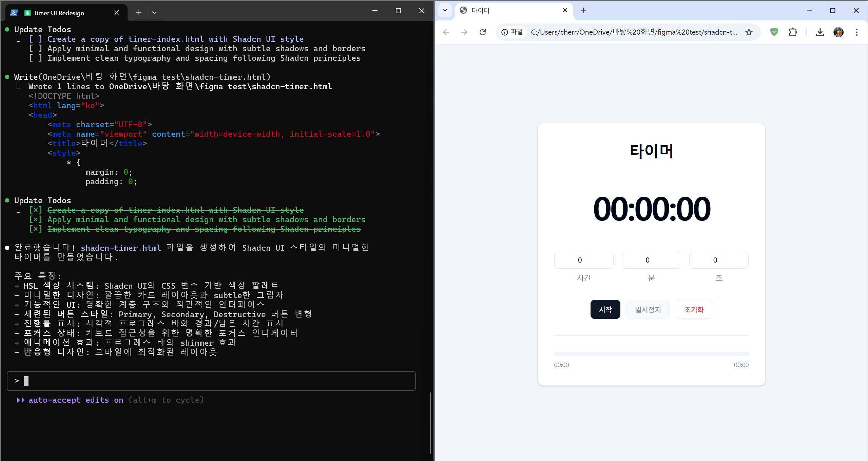Viewport: 868px width, 461px height.
Task: Open Chrome downloads icon
Action: [x=820, y=32]
